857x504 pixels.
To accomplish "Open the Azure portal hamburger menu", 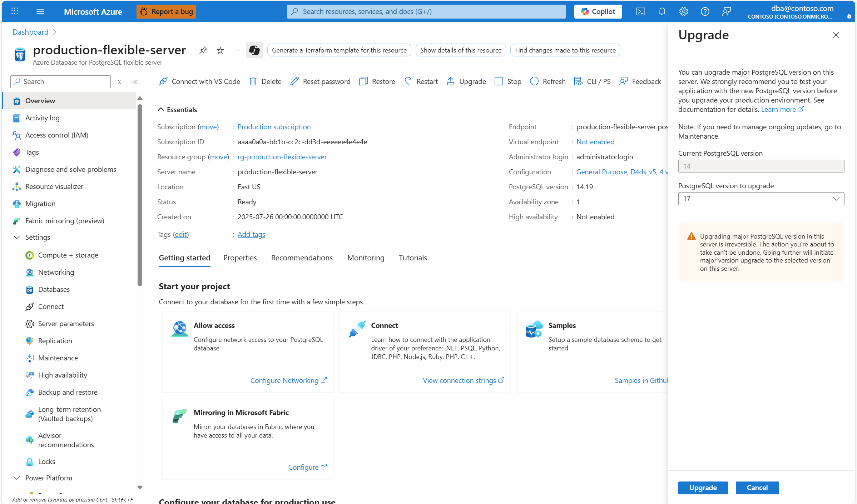I will [x=40, y=11].
